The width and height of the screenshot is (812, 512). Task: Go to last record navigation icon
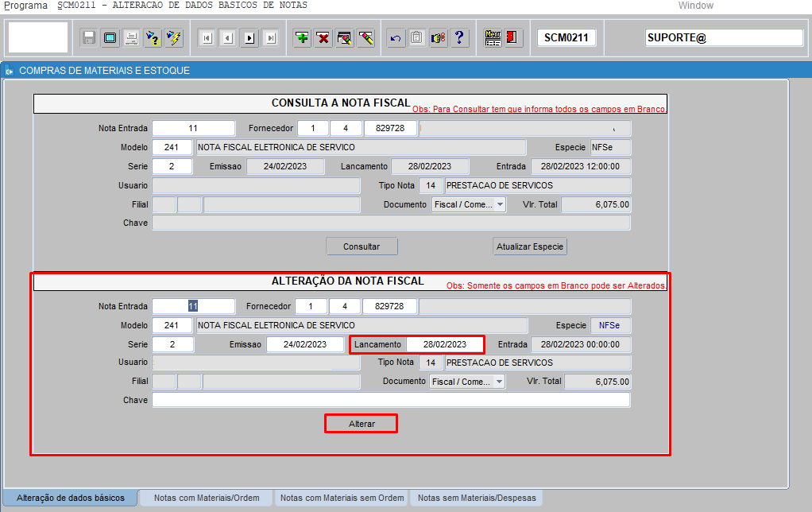coord(271,38)
